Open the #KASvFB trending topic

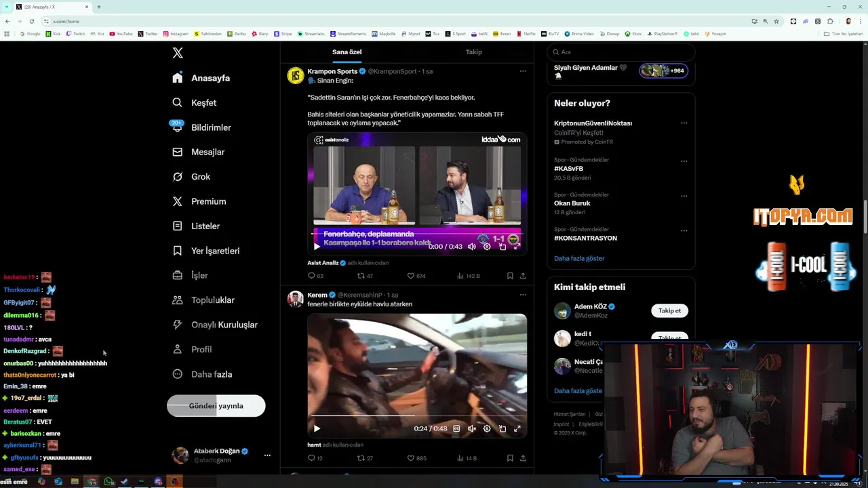click(x=568, y=169)
